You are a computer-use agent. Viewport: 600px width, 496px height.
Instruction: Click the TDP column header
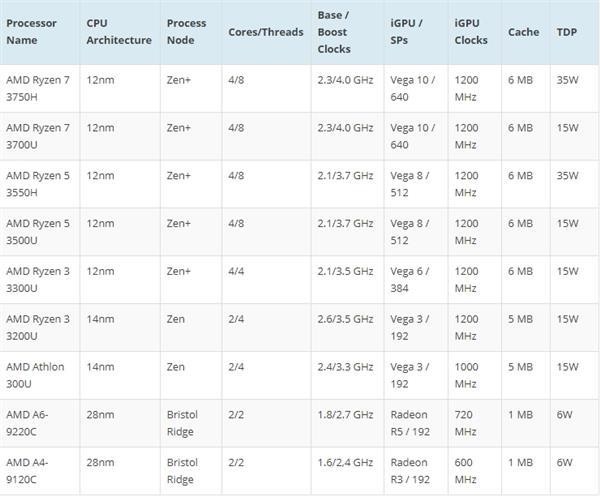pyautogui.click(x=565, y=32)
